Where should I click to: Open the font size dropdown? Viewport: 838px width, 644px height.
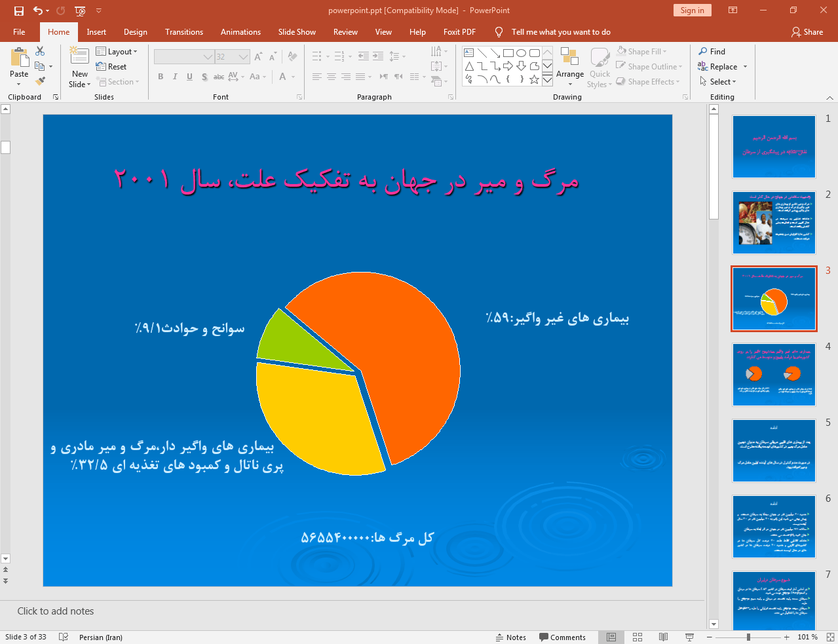pos(243,57)
